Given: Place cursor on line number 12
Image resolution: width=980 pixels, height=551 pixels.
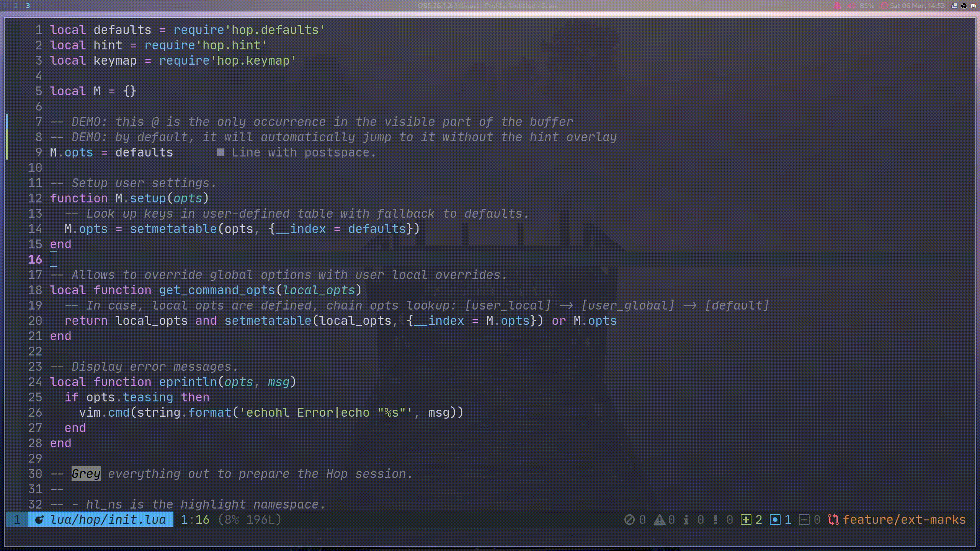Looking at the screenshot, I should [x=35, y=198].
